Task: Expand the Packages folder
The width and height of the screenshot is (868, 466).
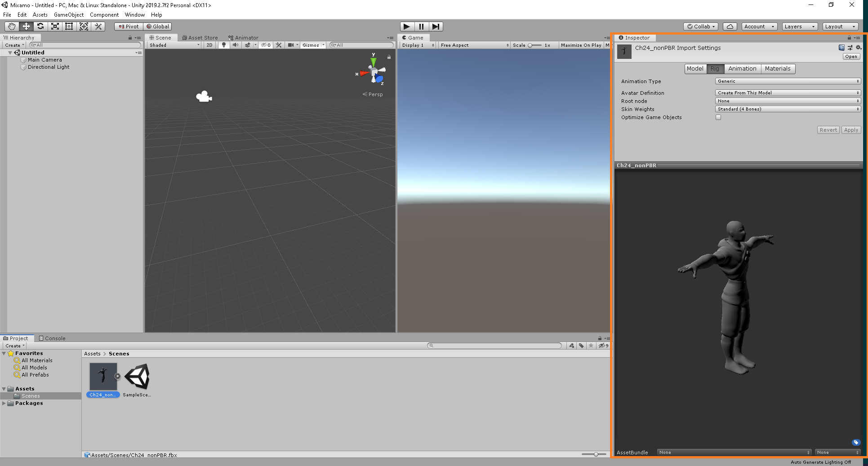Action: click(x=4, y=404)
